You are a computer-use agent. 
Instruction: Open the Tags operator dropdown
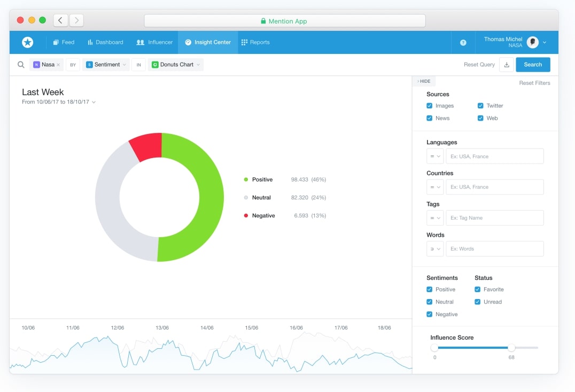[436, 217]
